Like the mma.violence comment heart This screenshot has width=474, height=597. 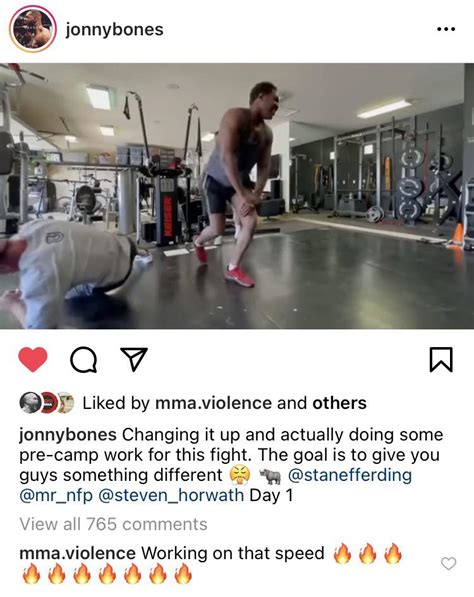coord(448,563)
